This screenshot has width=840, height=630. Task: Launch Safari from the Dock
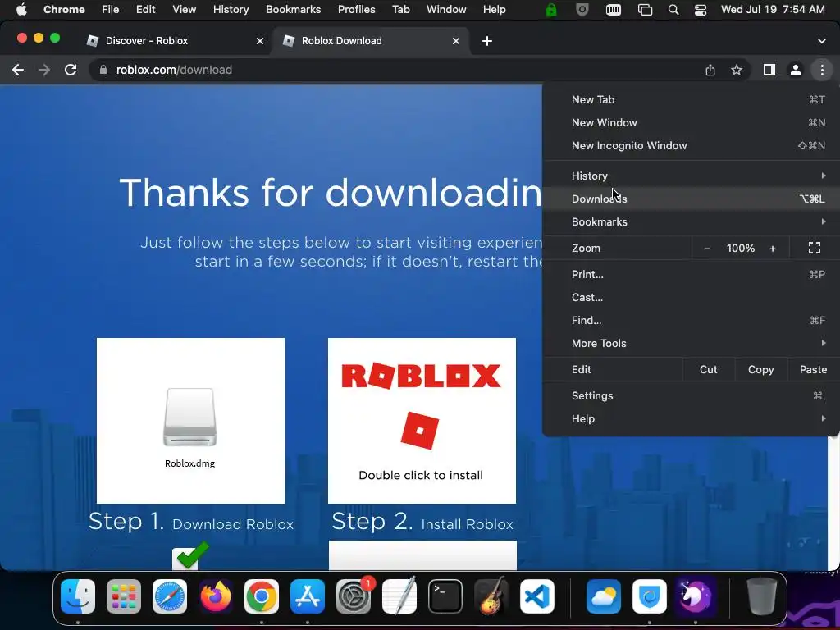170,596
